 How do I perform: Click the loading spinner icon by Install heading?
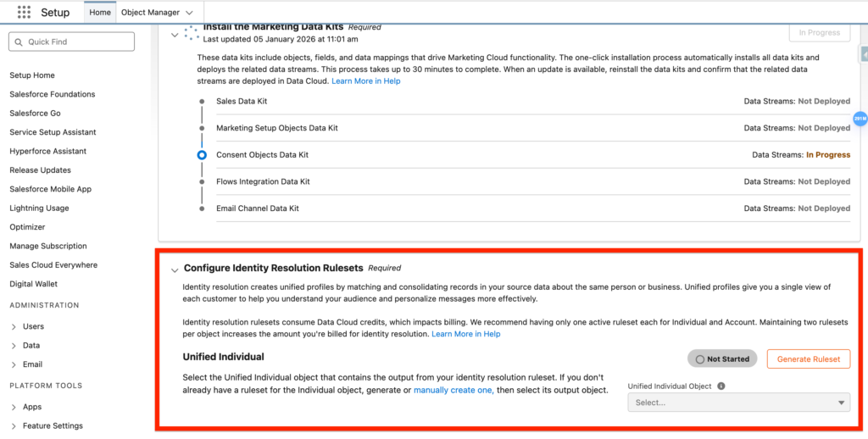point(192,33)
